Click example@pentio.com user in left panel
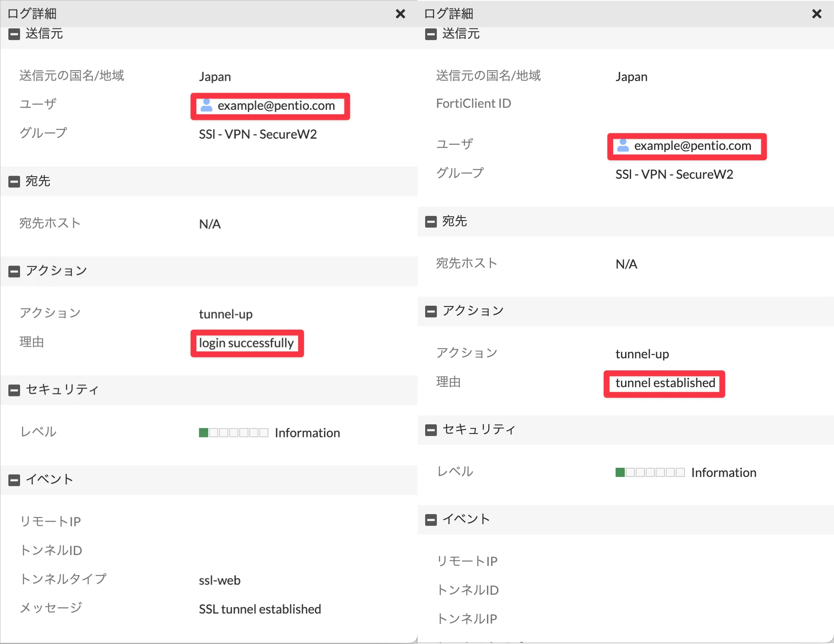This screenshot has width=834, height=644. tap(276, 106)
